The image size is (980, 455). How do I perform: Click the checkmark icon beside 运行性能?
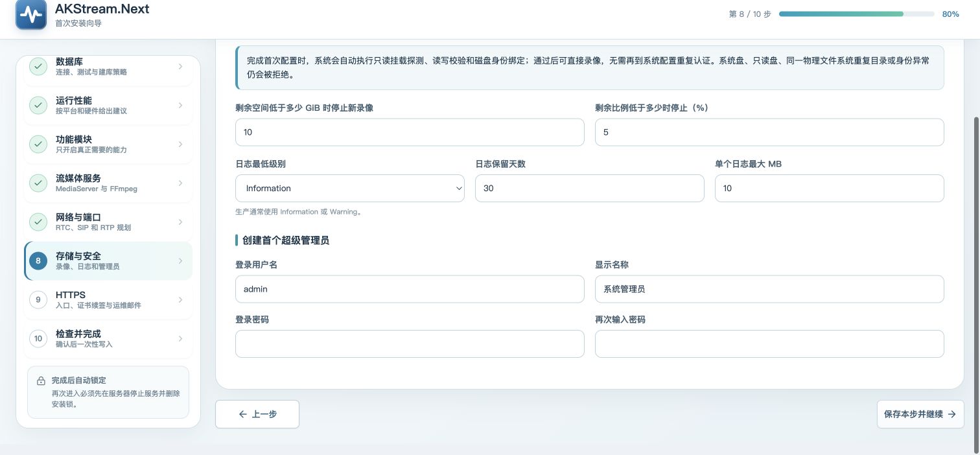(x=38, y=105)
